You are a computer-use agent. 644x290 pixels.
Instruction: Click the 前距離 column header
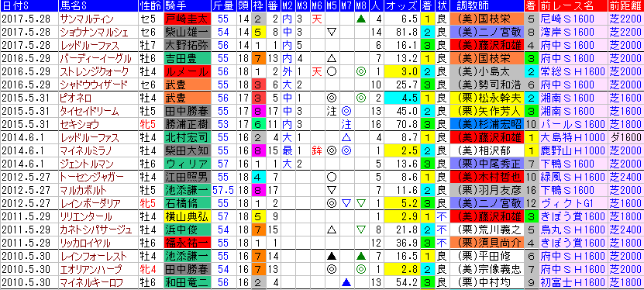click(x=626, y=6)
